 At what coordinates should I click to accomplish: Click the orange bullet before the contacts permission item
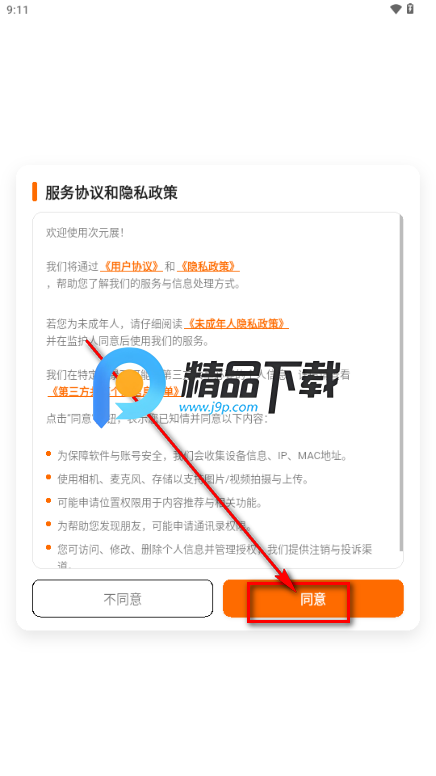[x=48, y=524]
